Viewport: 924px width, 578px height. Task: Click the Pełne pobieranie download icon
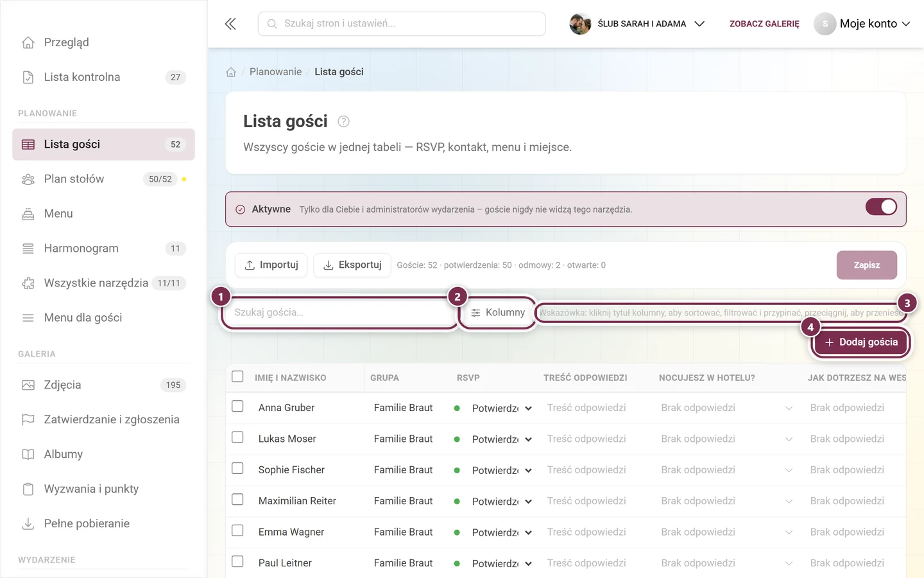point(28,524)
